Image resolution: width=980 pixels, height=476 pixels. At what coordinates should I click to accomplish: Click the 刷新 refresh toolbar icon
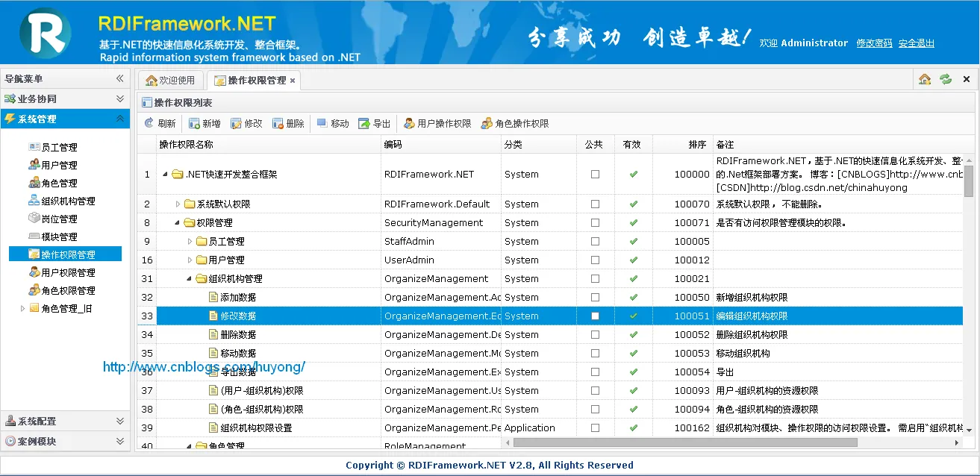149,123
